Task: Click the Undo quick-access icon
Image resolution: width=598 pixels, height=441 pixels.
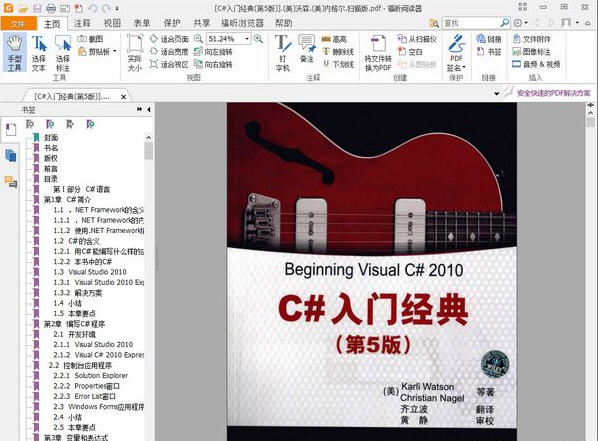Action: (93, 8)
